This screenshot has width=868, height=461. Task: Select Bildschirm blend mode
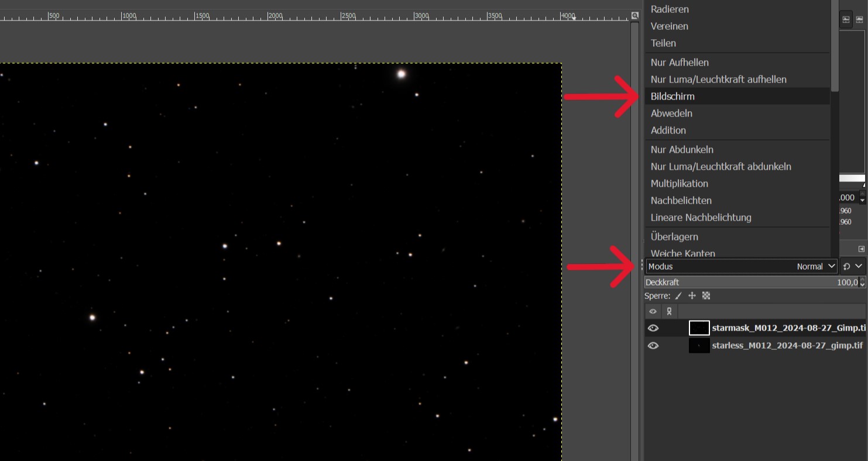pos(737,97)
